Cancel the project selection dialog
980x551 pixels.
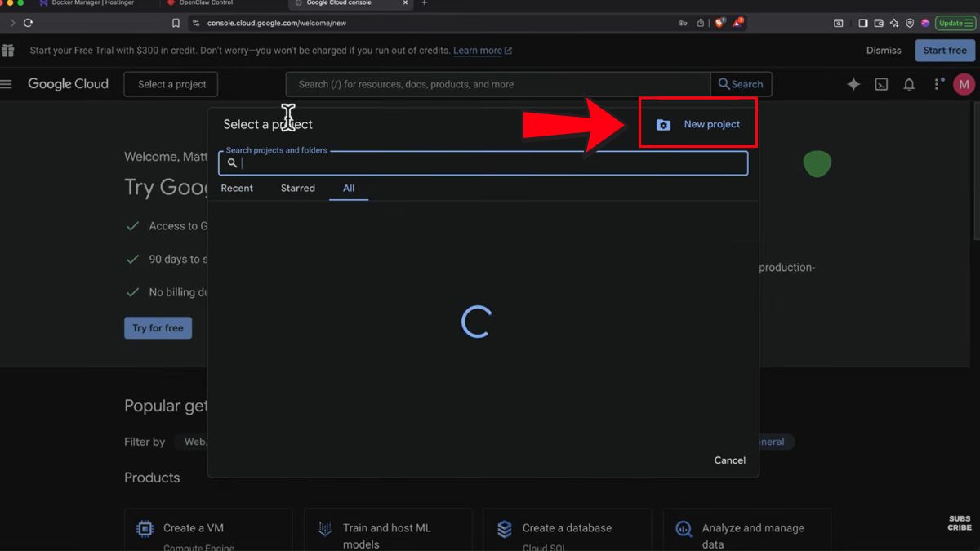pos(729,460)
